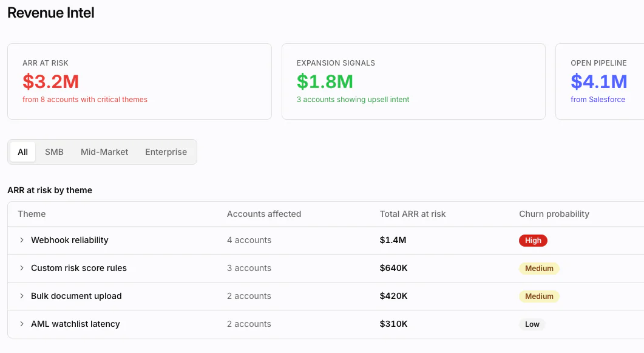Select the All segment tab

coord(22,152)
